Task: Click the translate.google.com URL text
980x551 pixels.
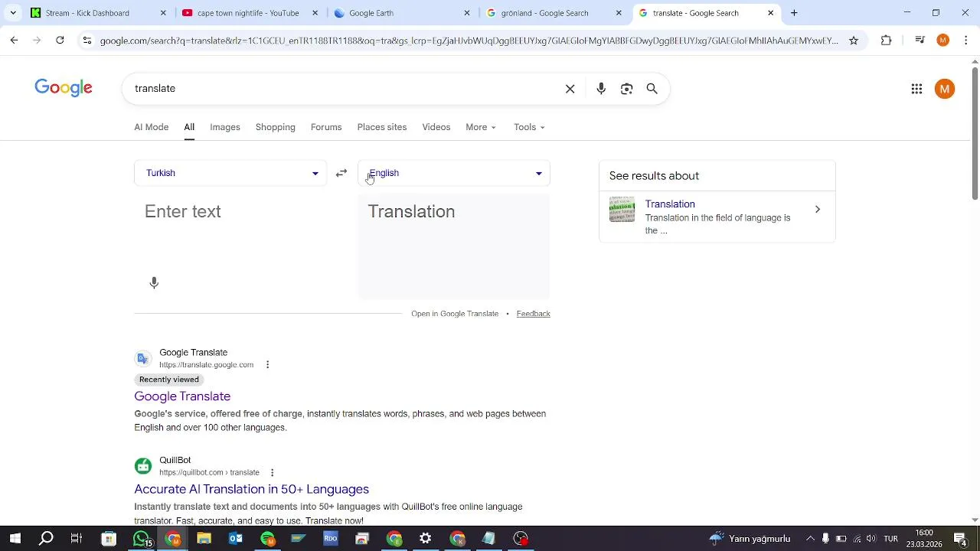Action: click(x=206, y=365)
